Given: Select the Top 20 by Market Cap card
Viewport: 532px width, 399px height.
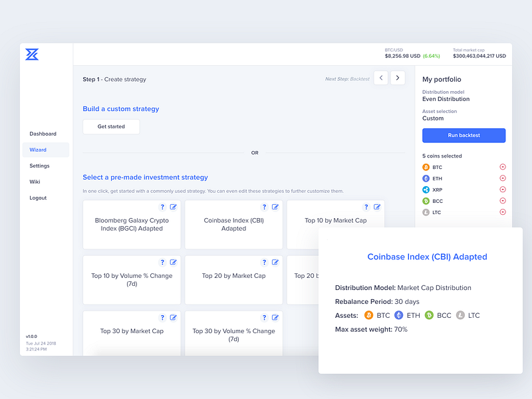Looking at the screenshot, I should click(234, 280).
